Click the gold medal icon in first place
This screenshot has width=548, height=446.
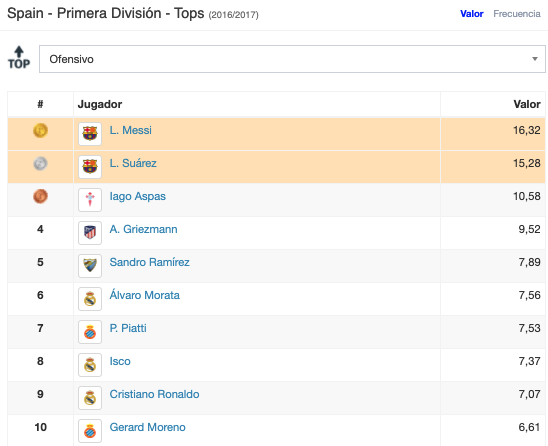pyautogui.click(x=40, y=130)
